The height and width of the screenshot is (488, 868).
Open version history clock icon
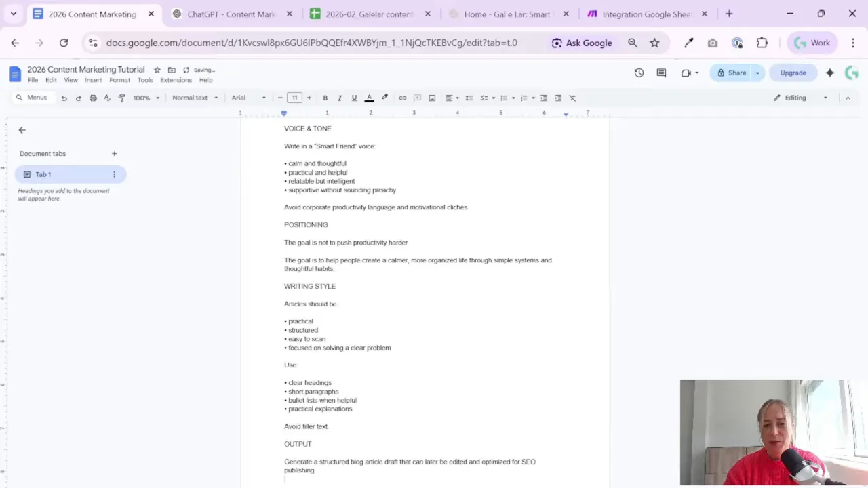[x=639, y=73]
